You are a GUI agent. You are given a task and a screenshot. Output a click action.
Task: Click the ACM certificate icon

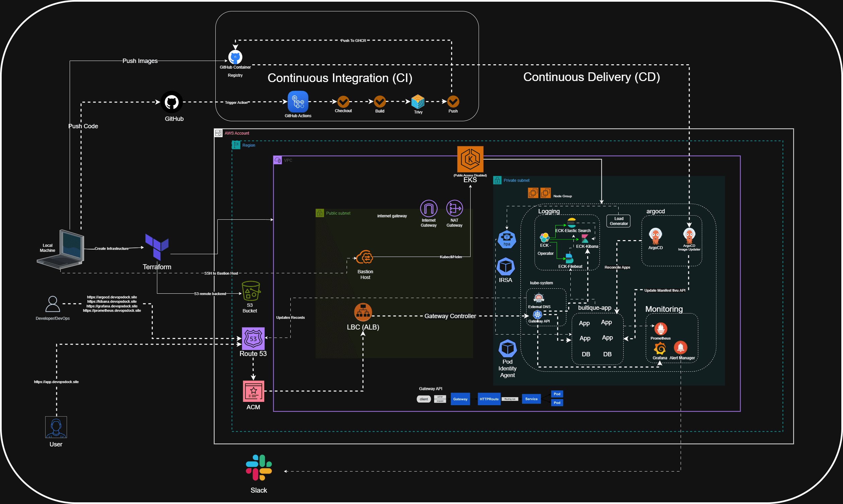click(x=254, y=391)
